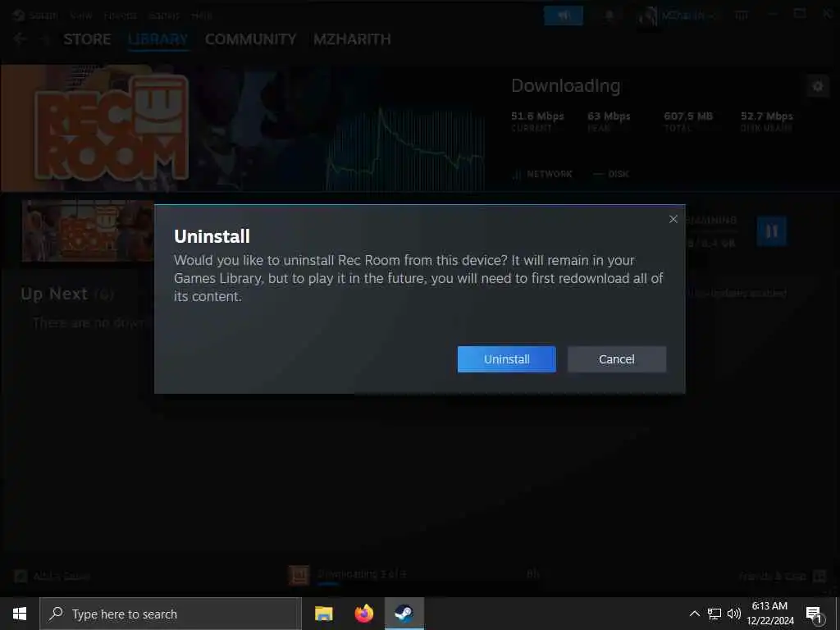Open the network status tray icon

714,614
